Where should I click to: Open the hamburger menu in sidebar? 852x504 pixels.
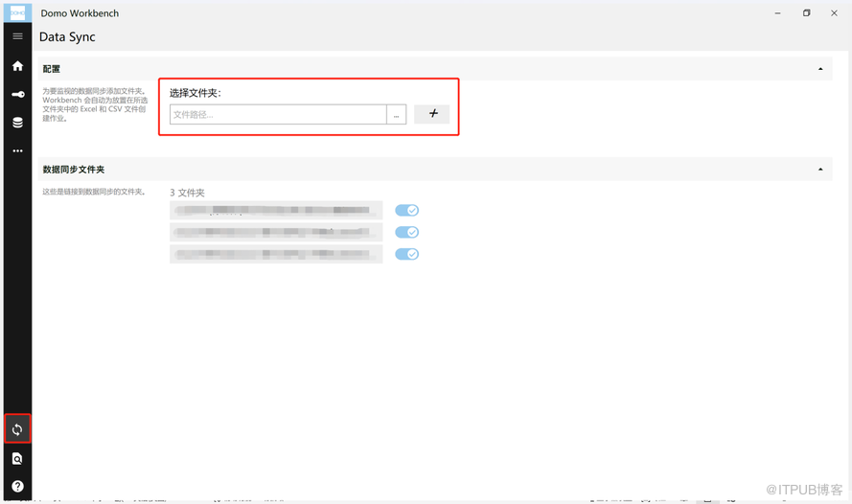coord(17,36)
